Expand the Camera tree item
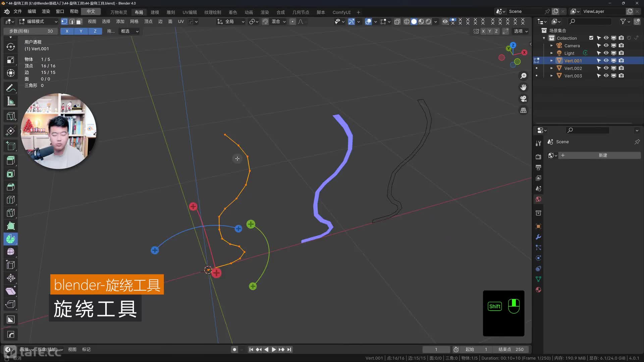The image size is (644, 362). tap(551, 46)
